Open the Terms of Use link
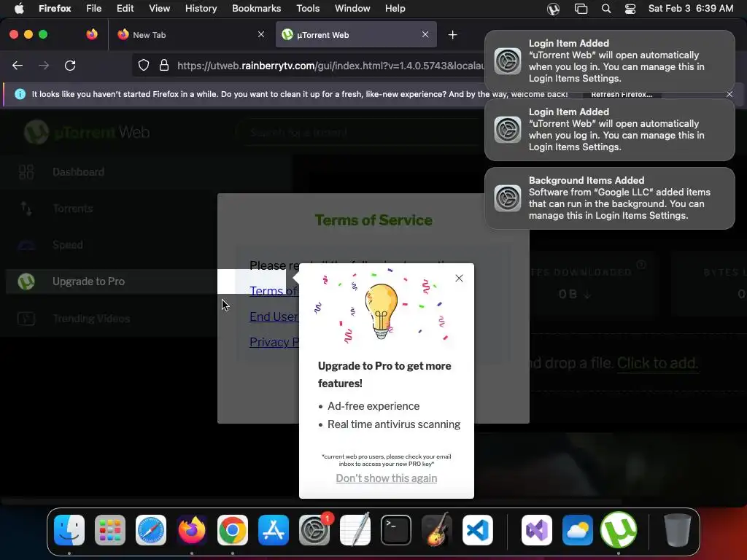747x560 pixels. 274,291
